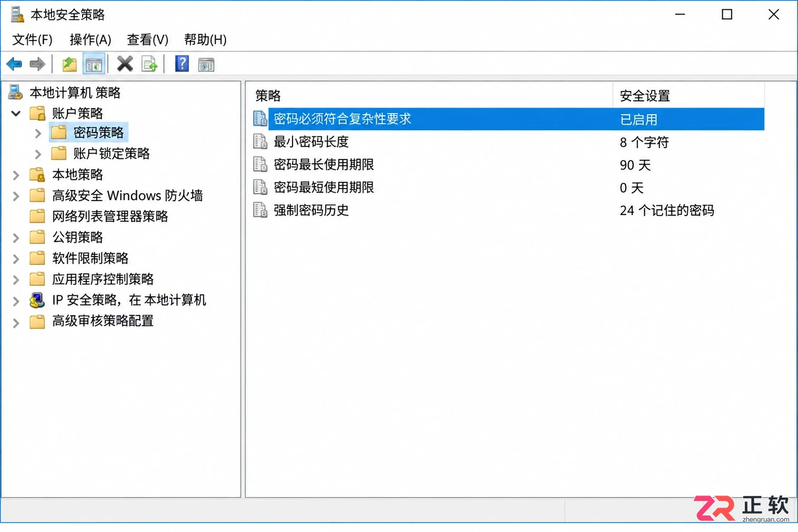Expand the 应用程序控制策略 node
This screenshot has height=532, width=798.
click(16, 280)
